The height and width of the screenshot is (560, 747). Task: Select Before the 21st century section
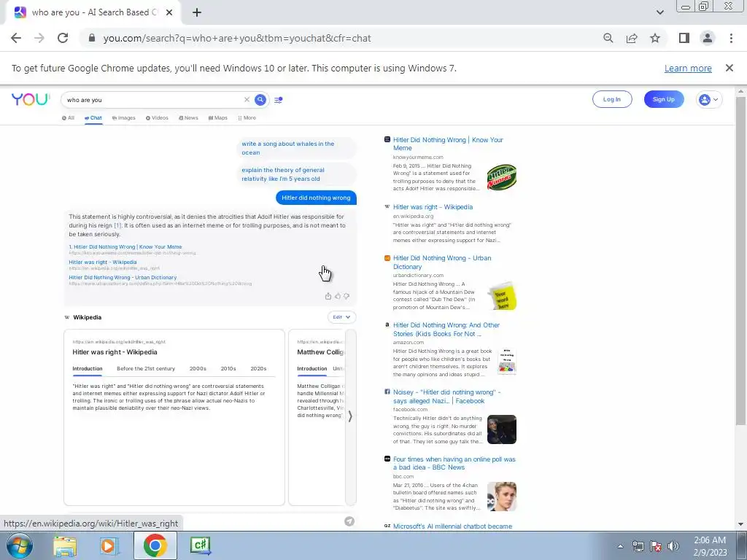146,368
